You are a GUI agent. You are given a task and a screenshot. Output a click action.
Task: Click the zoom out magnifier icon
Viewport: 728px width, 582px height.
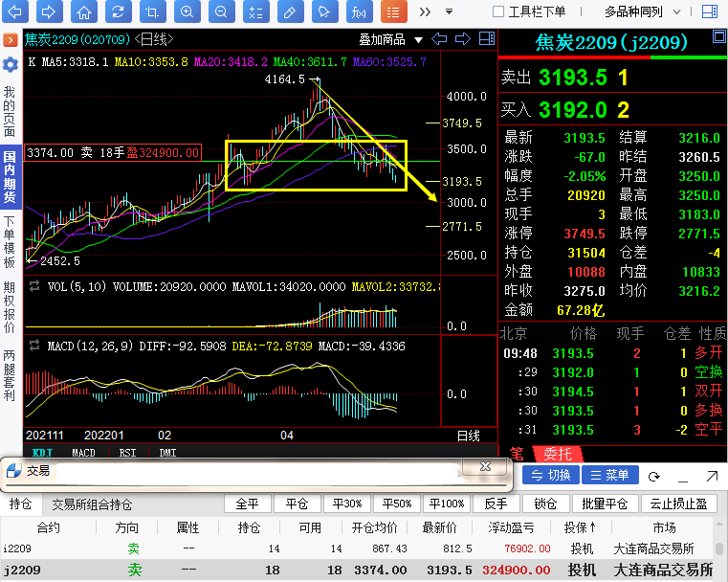pos(221,12)
